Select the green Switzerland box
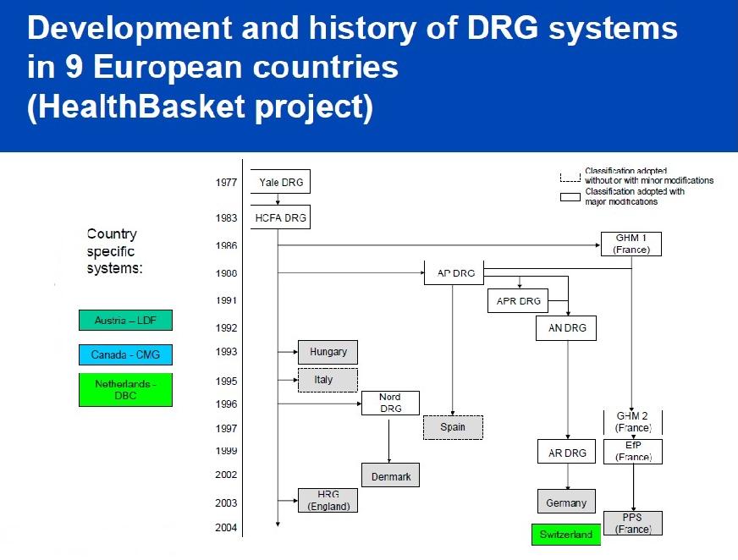 coord(566,535)
